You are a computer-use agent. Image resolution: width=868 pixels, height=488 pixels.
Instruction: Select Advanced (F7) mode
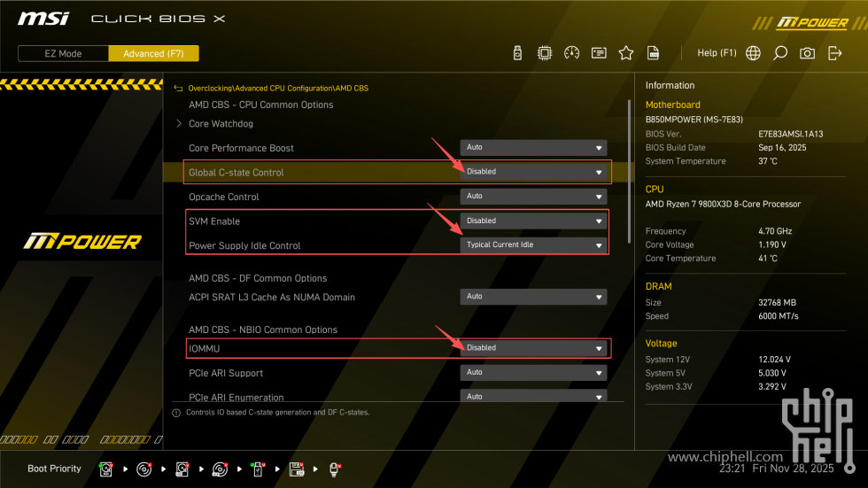[153, 53]
